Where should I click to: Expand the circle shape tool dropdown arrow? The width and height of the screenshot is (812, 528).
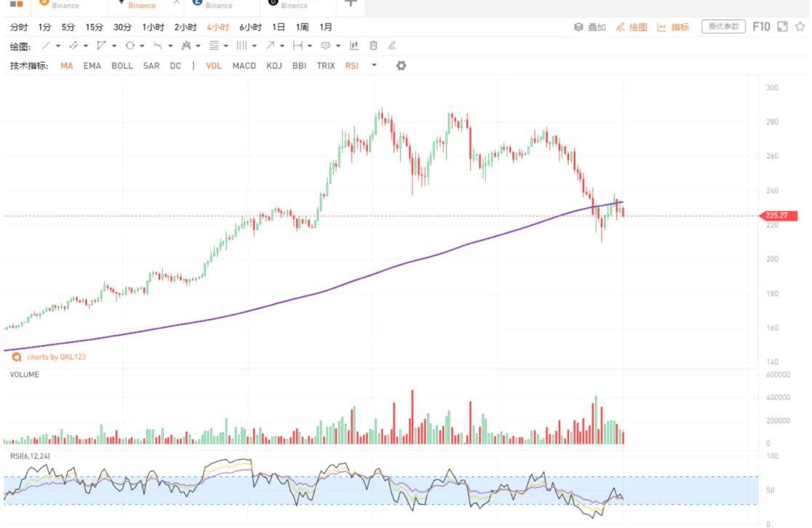click(x=142, y=46)
